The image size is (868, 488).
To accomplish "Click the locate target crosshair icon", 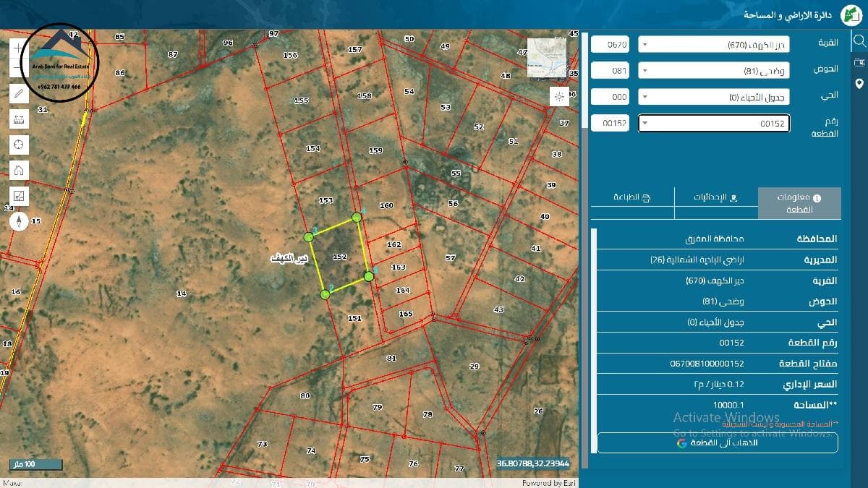I will pyautogui.click(x=19, y=145).
